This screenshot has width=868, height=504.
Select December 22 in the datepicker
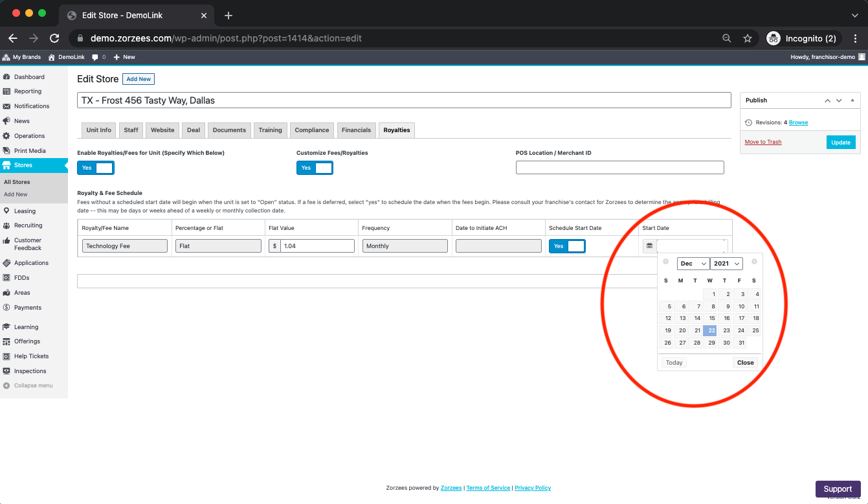click(x=711, y=330)
